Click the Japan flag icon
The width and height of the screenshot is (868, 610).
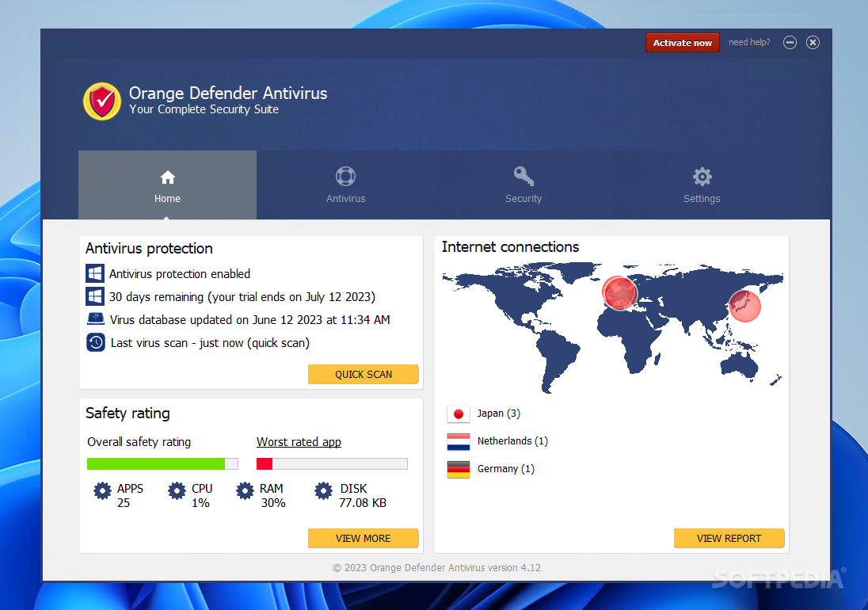[459, 414]
